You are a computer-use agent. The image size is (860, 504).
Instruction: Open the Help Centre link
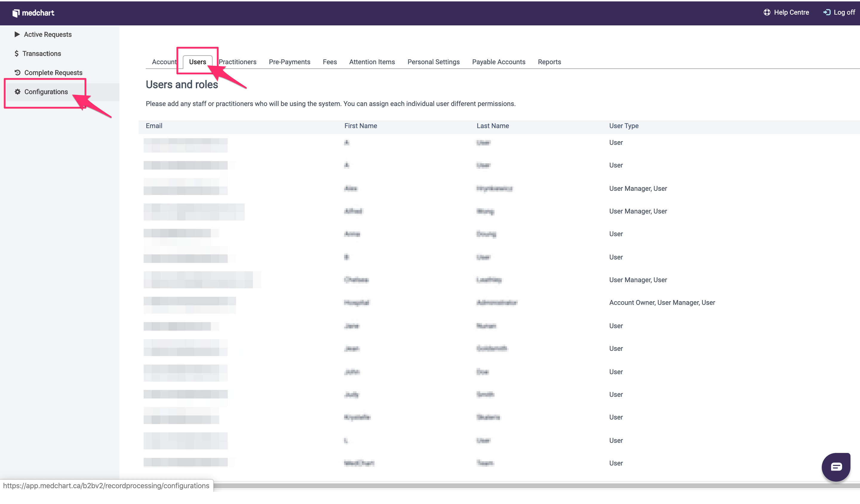[x=791, y=12]
